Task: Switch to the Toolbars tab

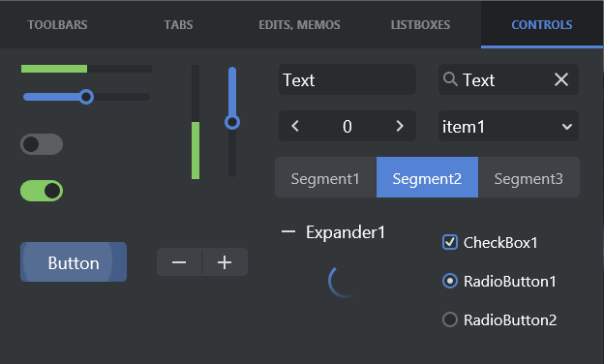Action: pos(57,24)
